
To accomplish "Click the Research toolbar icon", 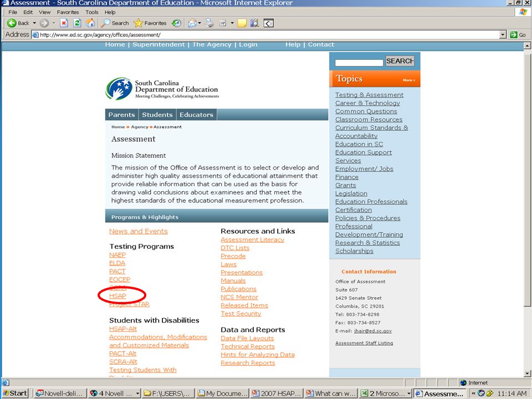I will 254,23.
